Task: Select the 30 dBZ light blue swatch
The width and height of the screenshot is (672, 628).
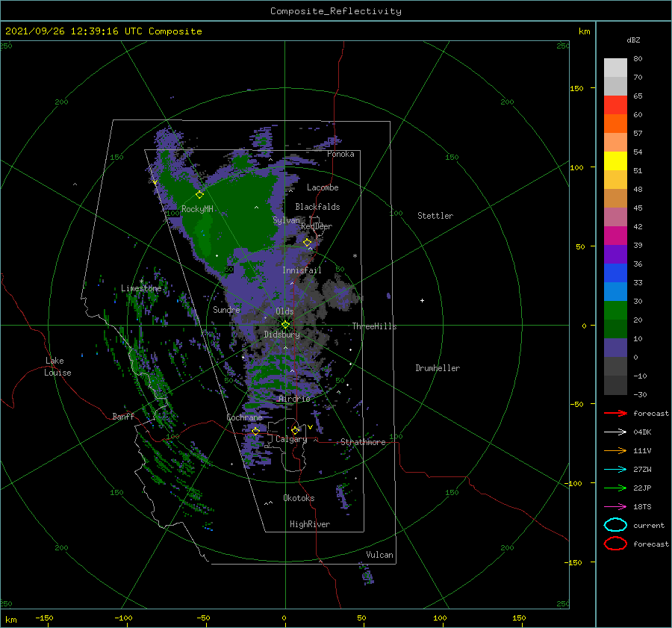Action: pyautogui.click(x=615, y=291)
